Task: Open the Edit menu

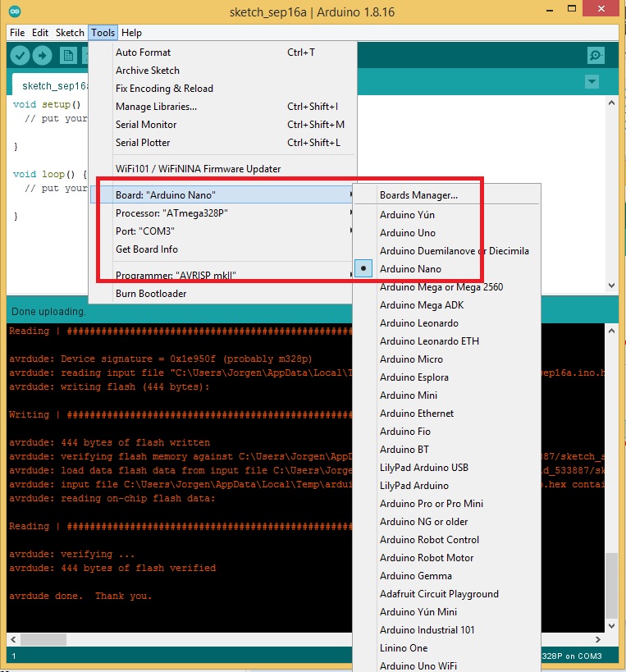Action: pos(40,33)
